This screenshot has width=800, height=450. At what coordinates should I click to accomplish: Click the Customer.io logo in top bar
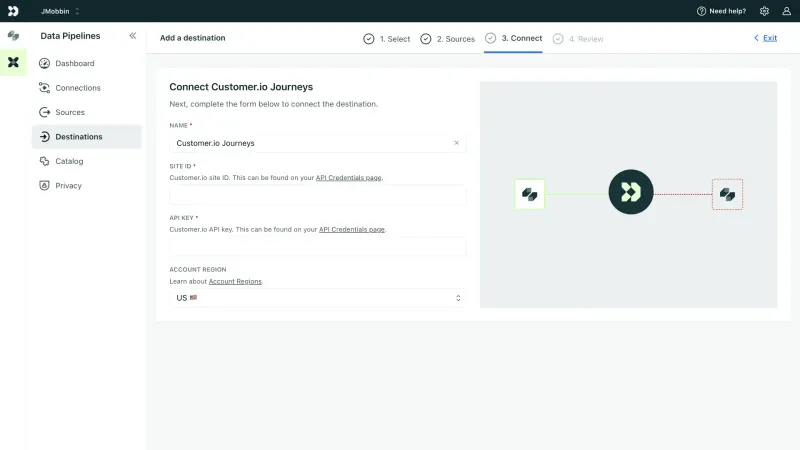13,11
